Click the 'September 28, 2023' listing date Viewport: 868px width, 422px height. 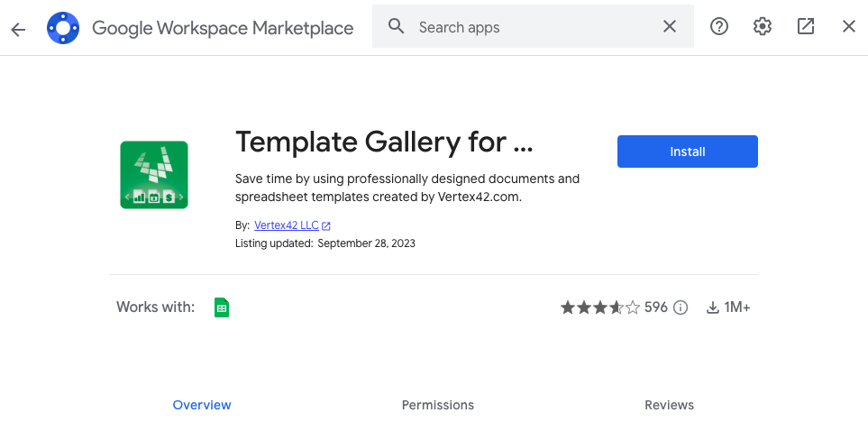pos(367,243)
